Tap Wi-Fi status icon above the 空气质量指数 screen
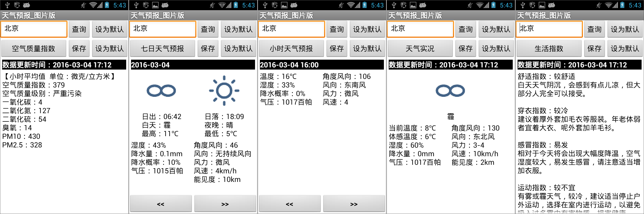Screen dimensions: 644x214 [x=93, y=5]
